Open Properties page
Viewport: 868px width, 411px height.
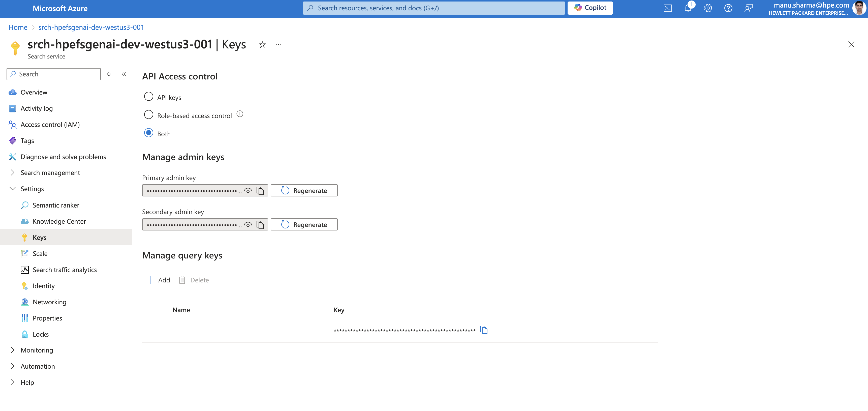47,318
